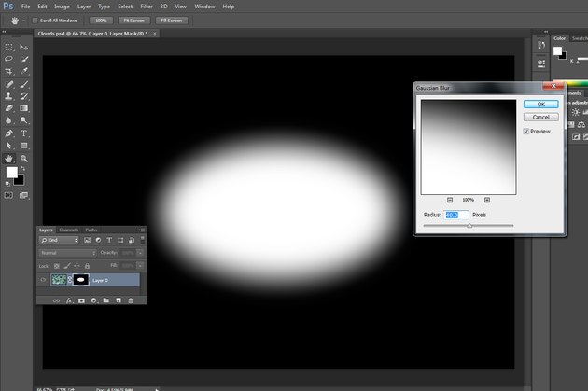This screenshot has width=588, height=391.
Task: Open the Layers panel flyout menu
Action: click(141, 230)
